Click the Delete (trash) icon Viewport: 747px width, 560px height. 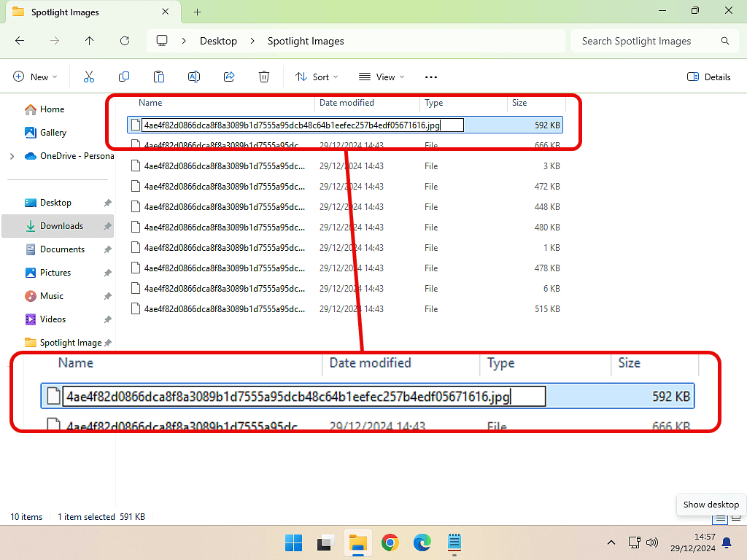tap(263, 77)
